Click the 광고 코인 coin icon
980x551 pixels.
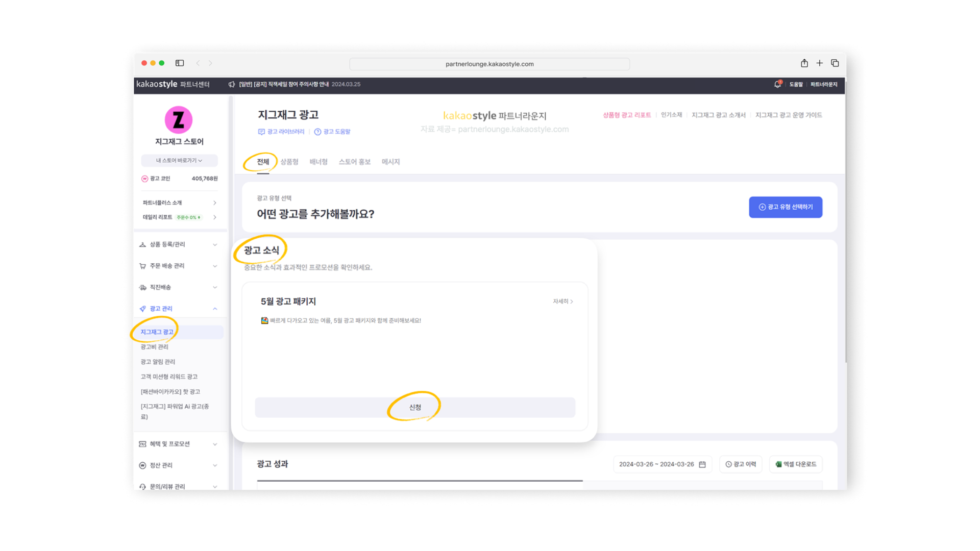coord(144,179)
